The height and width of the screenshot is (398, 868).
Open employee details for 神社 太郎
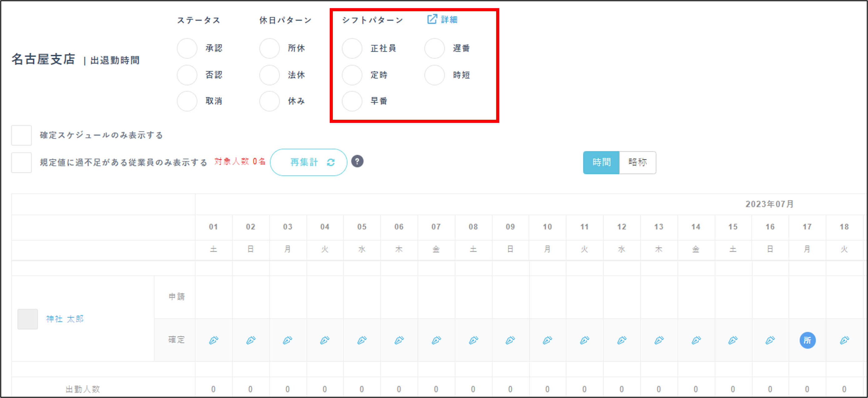(65, 319)
